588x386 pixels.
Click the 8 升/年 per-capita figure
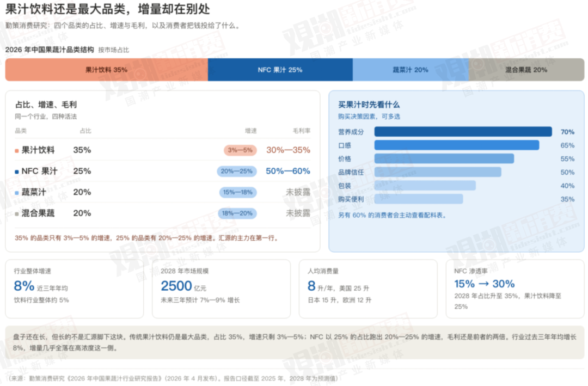point(339,286)
